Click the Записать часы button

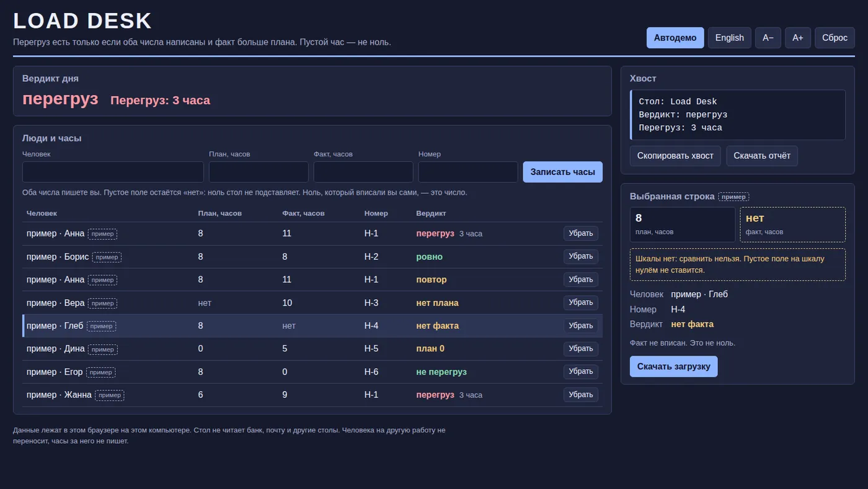563,172
